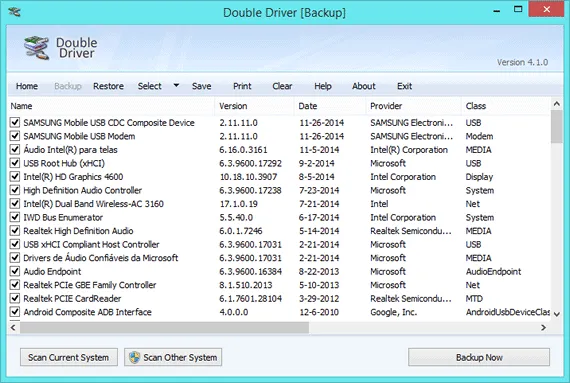Screen dimensions: 570x383
Task: Click the Realtek PCIE CardReader name
Action: (x=72, y=299)
